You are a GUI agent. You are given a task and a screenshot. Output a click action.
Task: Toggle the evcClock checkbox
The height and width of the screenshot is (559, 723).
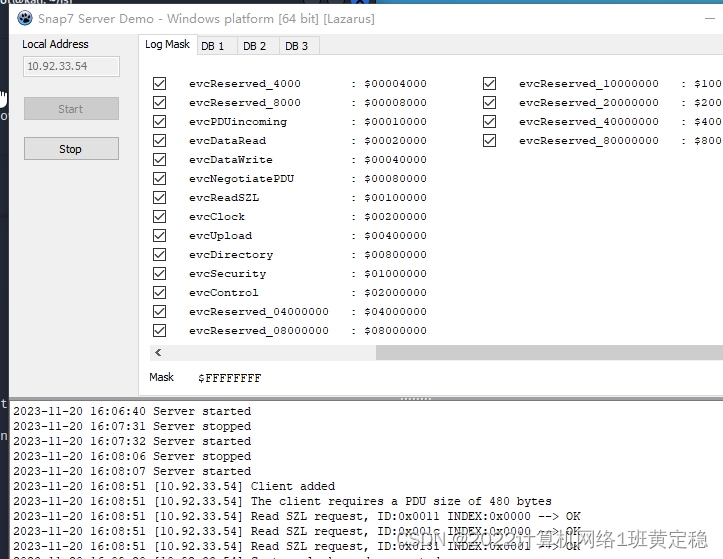click(x=160, y=216)
